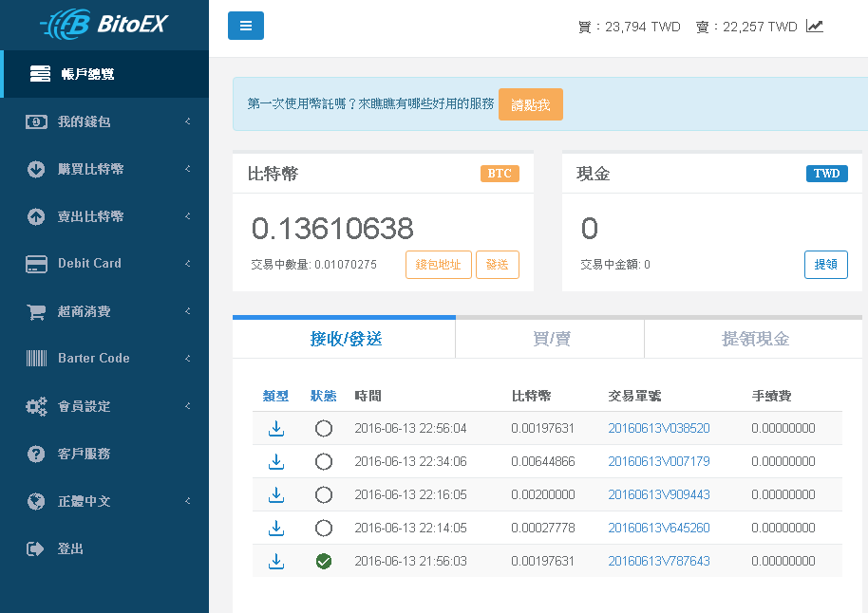Expand the 購買比特幣 submenu chevron
This screenshot has width=868, height=613.
[x=188, y=168]
